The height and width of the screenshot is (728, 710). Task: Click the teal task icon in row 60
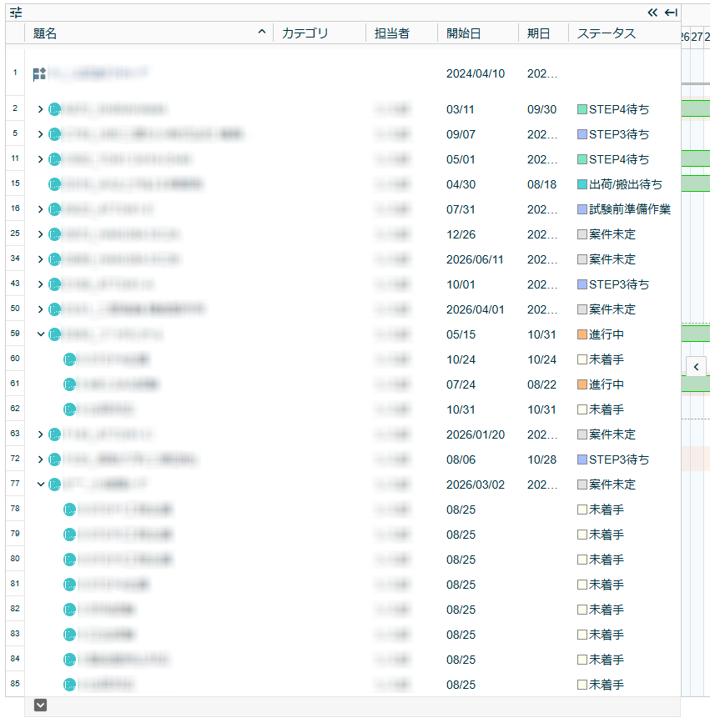coord(70,359)
